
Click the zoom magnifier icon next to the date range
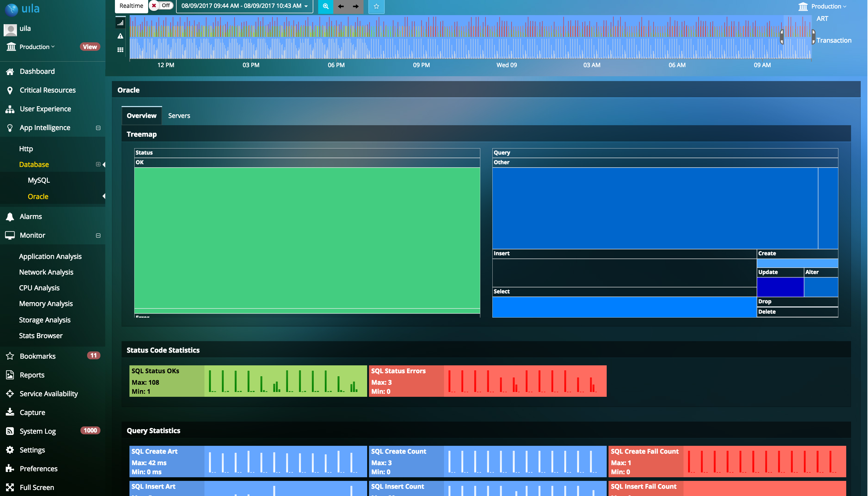coord(325,6)
